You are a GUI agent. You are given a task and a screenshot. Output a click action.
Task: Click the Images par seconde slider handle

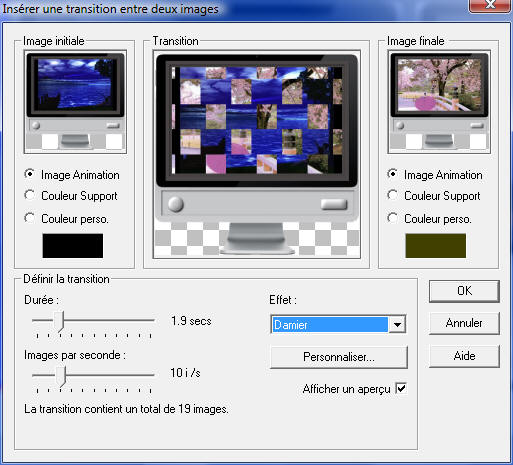61,376
